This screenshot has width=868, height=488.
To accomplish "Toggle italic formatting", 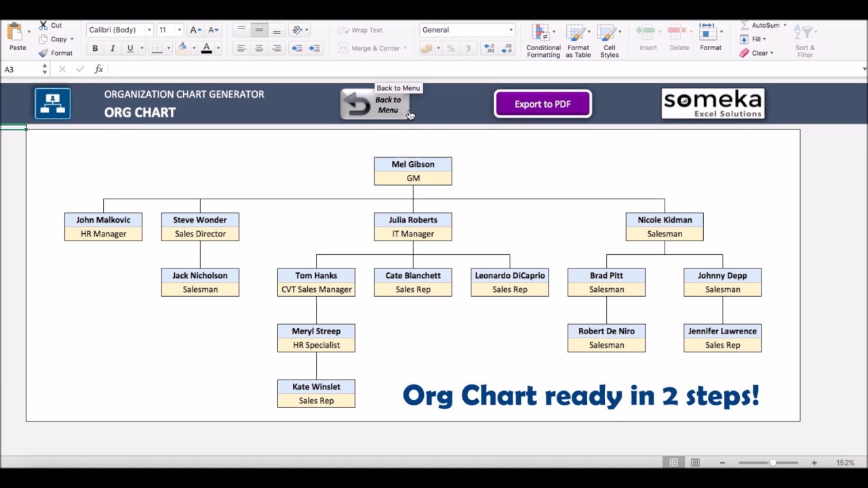I will (112, 48).
